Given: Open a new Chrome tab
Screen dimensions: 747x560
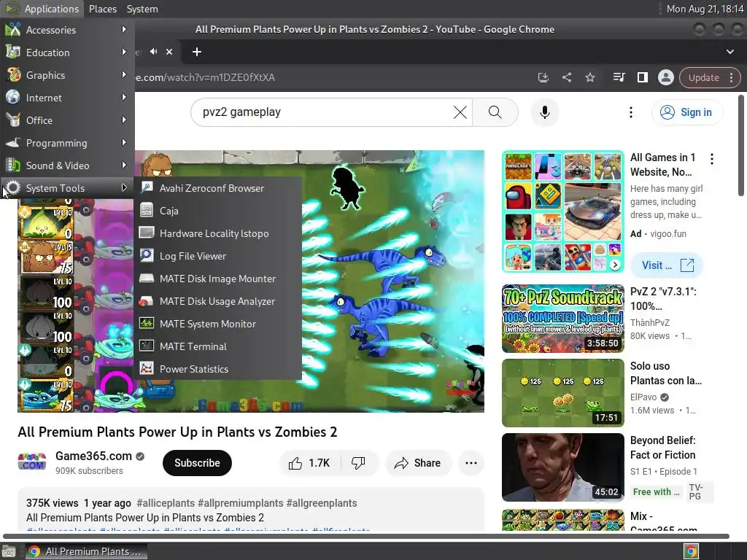Looking at the screenshot, I should coord(197,52).
